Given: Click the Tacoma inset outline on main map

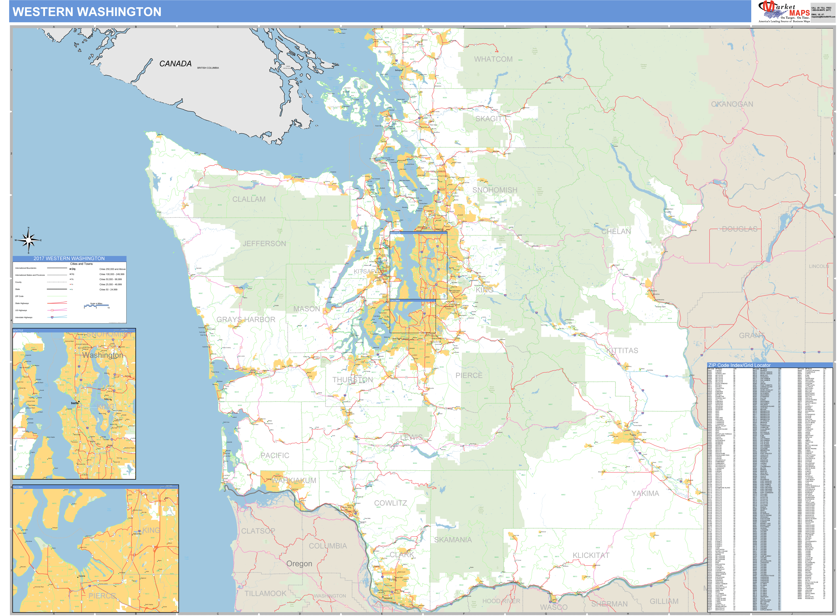Looking at the screenshot, I should coord(412,316).
